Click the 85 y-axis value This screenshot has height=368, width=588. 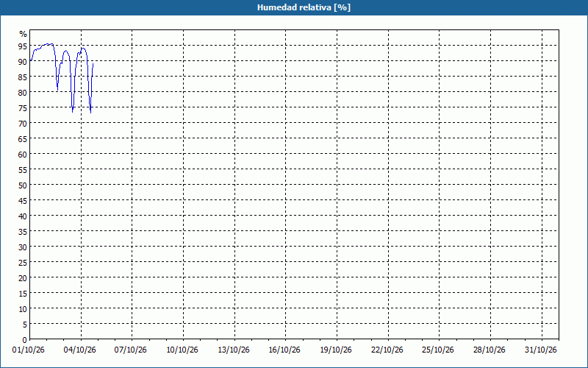(x=23, y=77)
